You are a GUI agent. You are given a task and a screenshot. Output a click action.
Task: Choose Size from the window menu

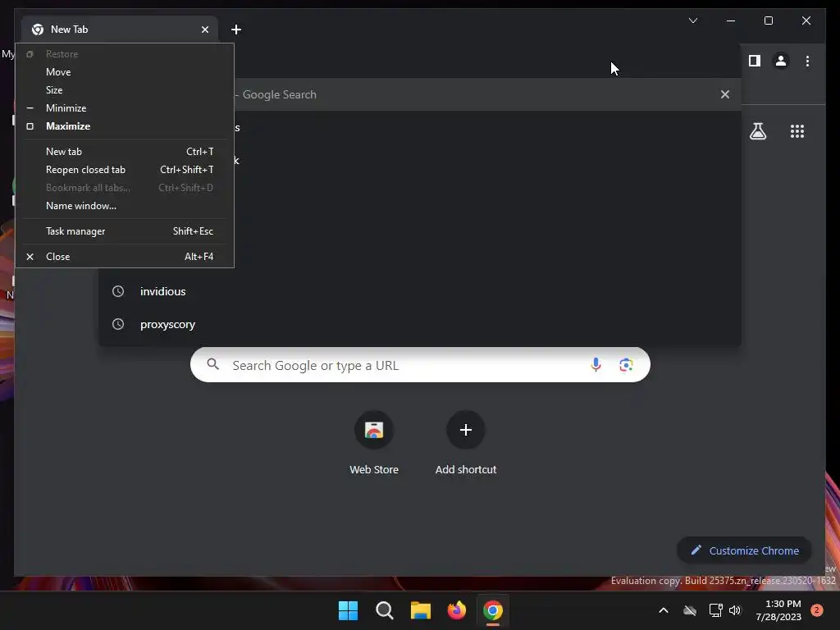(x=125, y=90)
